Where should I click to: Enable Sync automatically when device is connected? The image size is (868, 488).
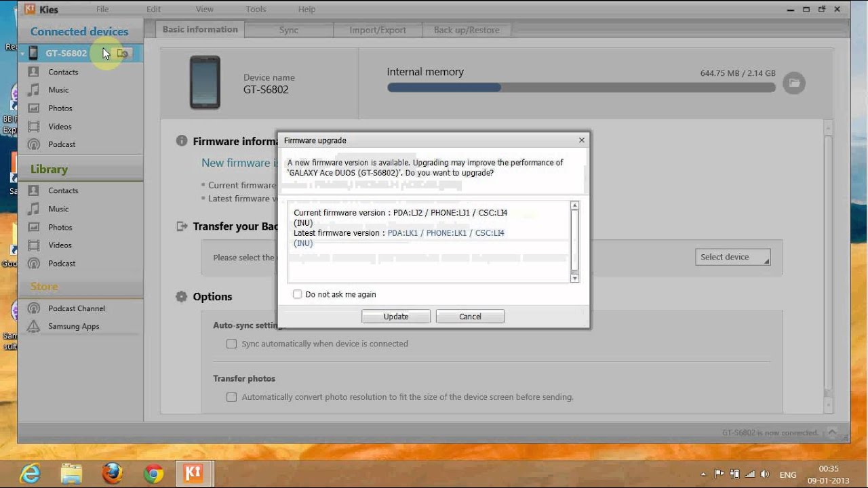(232, 344)
